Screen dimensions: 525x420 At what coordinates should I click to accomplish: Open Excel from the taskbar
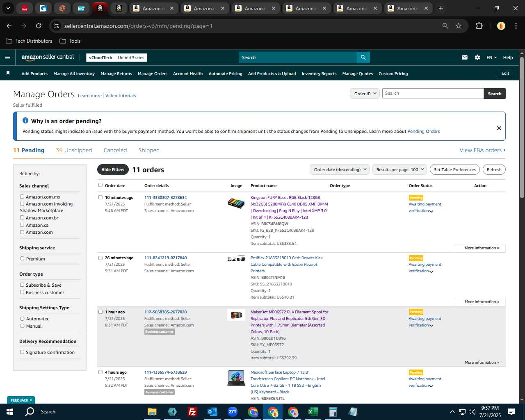[x=313, y=412]
